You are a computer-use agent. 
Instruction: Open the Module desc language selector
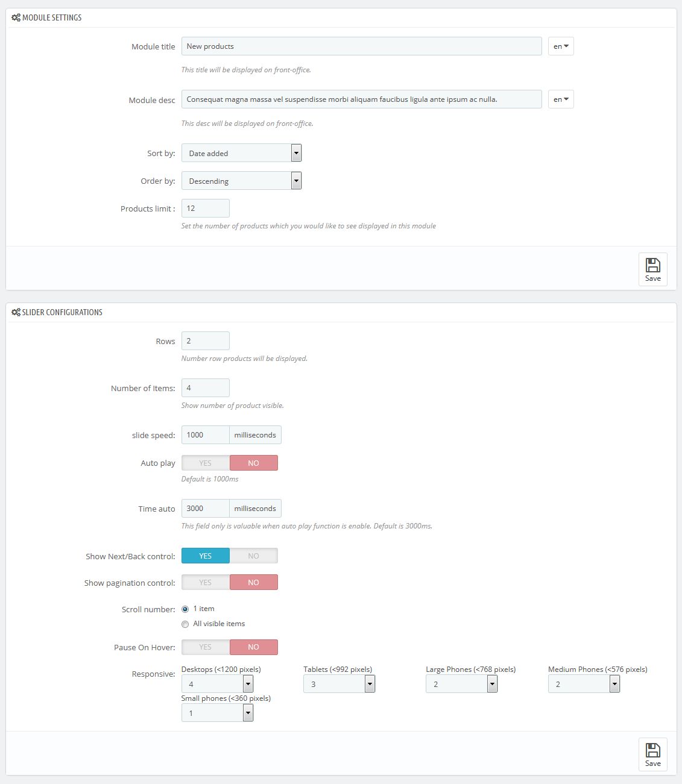tap(561, 99)
